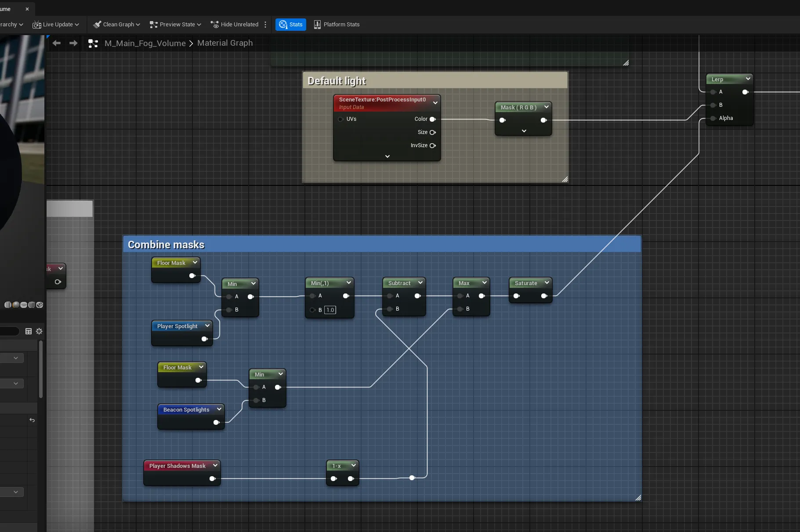
Task: Go forward in graph navigation history
Action: pyautogui.click(x=73, y=43)
